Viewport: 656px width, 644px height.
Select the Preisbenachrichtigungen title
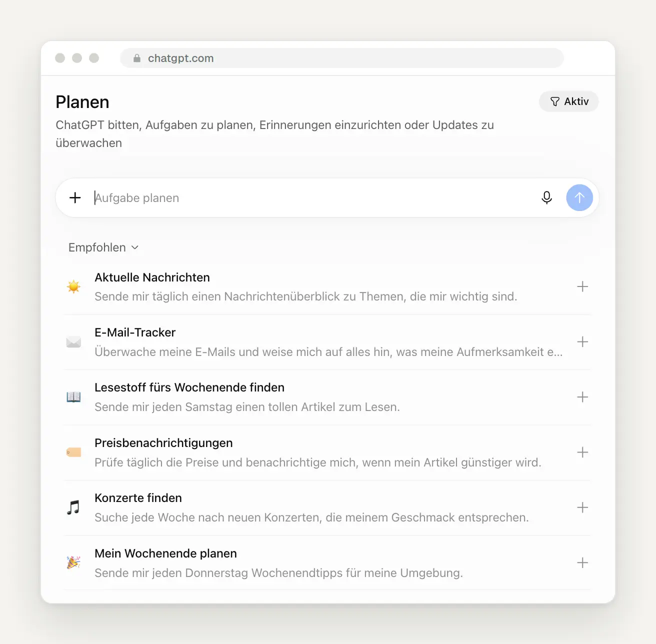pyautogui.click(x=163, y=443)
